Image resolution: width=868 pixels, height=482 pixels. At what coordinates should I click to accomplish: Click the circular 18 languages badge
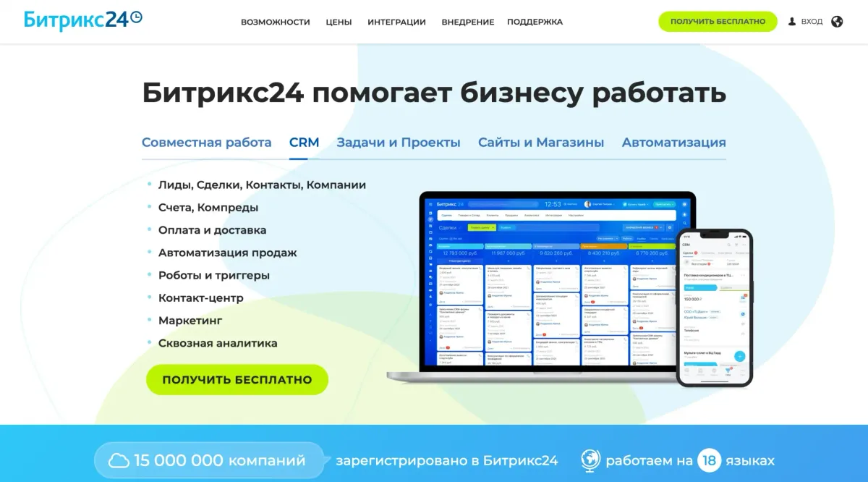coord(710,461)
